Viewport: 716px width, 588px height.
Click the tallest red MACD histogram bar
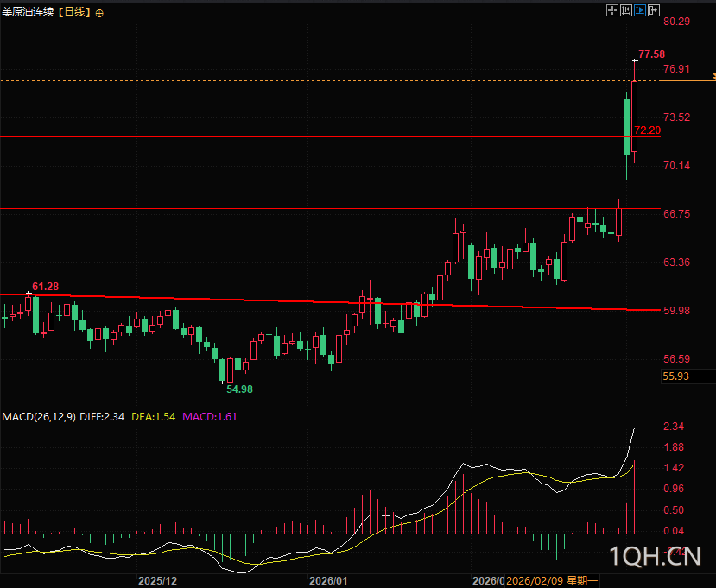pos(634,497)
